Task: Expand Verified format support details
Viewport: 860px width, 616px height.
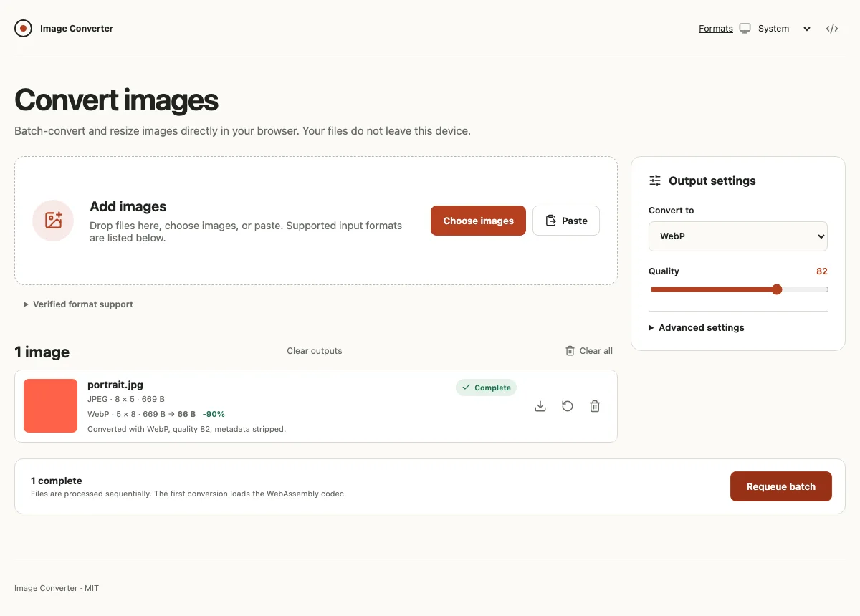Action: pos(78,304)
